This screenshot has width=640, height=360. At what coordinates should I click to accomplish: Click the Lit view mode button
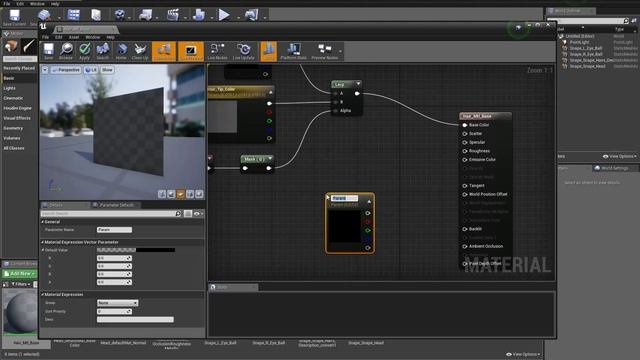[91, 70]
